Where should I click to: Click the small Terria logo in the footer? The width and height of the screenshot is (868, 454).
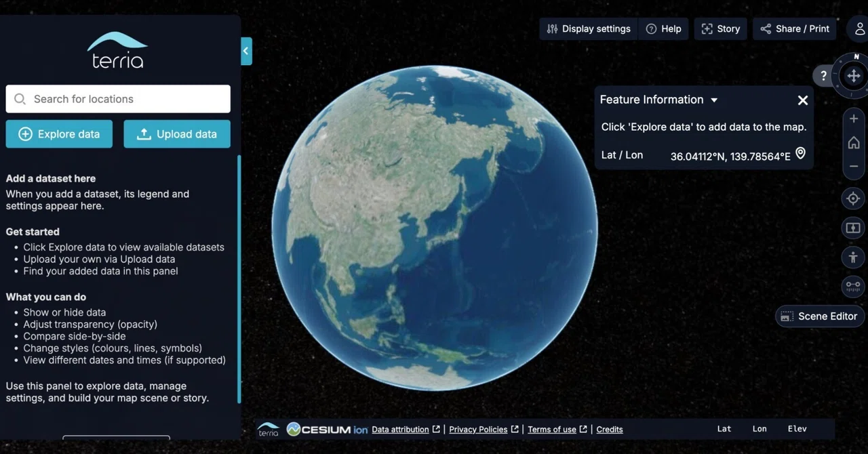coord(269,429)
